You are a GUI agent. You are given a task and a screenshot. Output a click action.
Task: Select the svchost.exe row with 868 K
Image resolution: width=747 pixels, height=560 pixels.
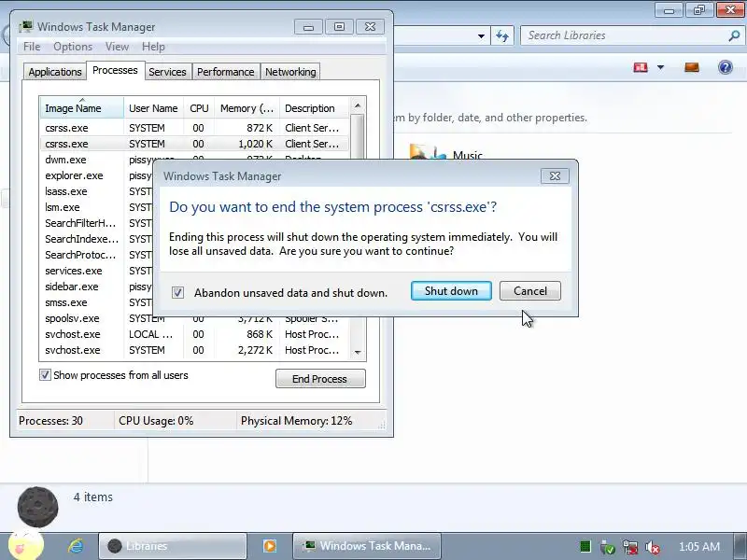coord(194,334)
